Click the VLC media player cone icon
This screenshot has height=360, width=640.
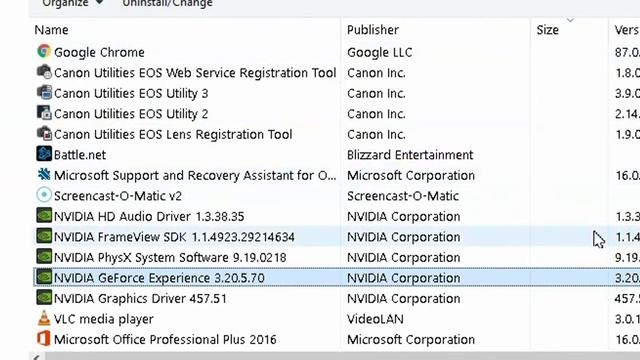(44, 318)
